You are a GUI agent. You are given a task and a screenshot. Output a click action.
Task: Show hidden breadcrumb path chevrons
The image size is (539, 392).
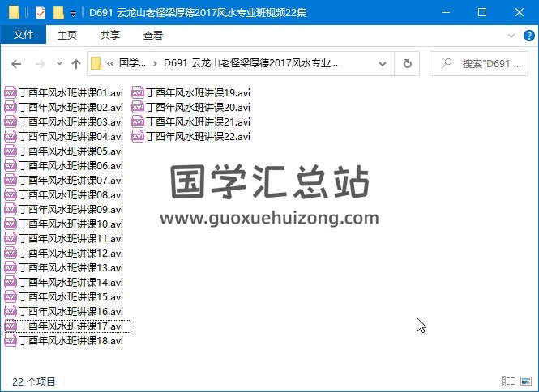coord(110,63)
